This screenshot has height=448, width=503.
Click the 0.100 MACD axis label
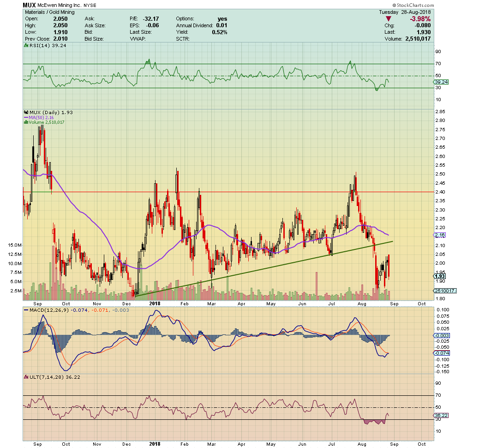[443, 310]
